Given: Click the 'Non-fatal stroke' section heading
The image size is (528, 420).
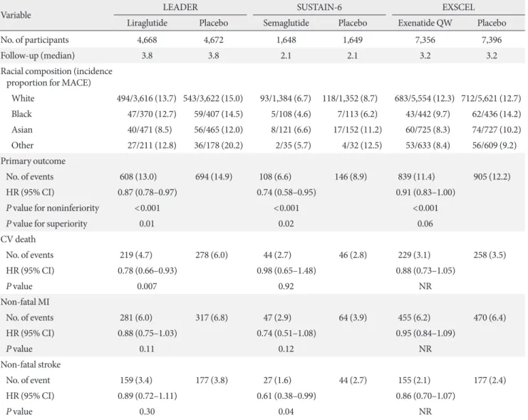Looking at the screenshot, I should pyautogui.click(x=31, y=364).
